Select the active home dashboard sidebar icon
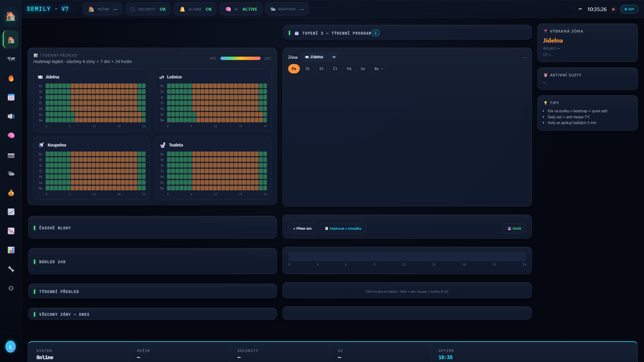Image resolution: width=644 pixels, height=362 pixels. pos(11,40)
